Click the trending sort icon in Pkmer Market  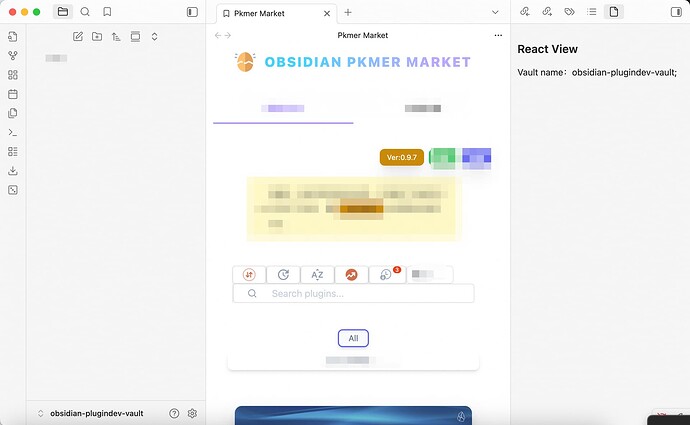pos(351,274)
